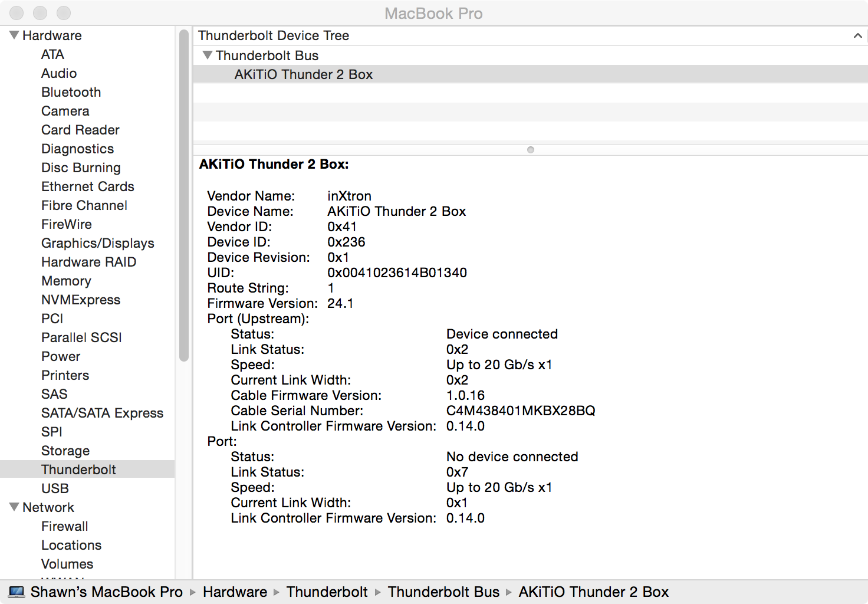Viewport: 868px width, 604px height.
Task: Click the MacBook Pro computer icon in path bar
Action: tap(17, 592)
